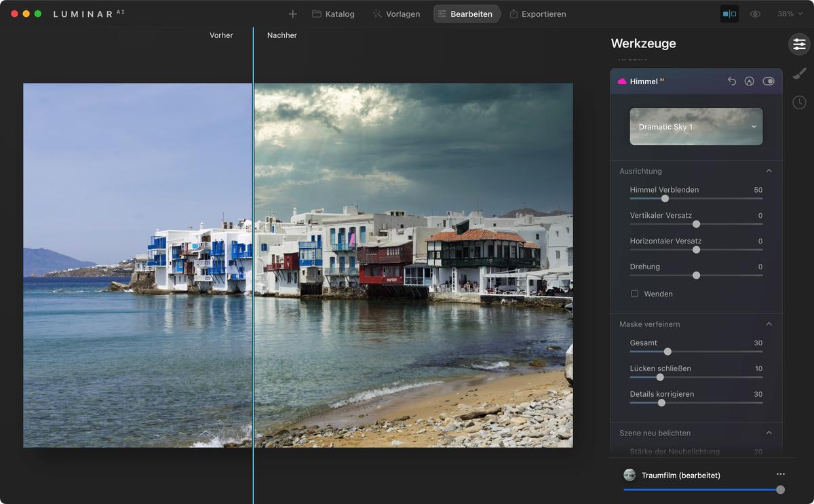Click the pink cloud Himmel AI icon
Image resolution: width=814 pixels, height=504 pixels.
pos(621,81)
